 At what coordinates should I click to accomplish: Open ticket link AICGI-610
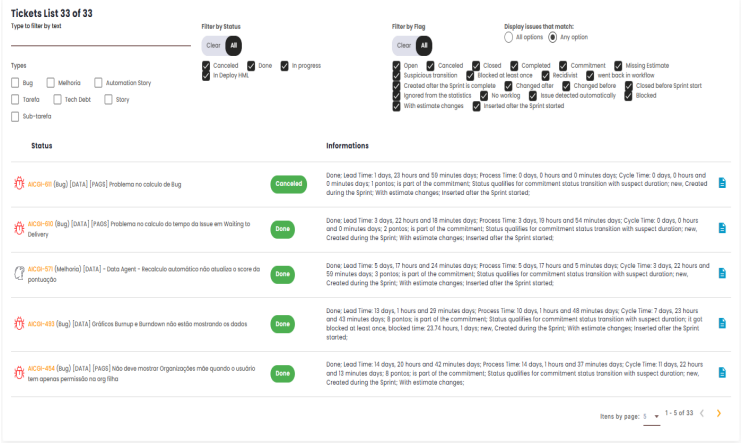[x=40, y=224]
